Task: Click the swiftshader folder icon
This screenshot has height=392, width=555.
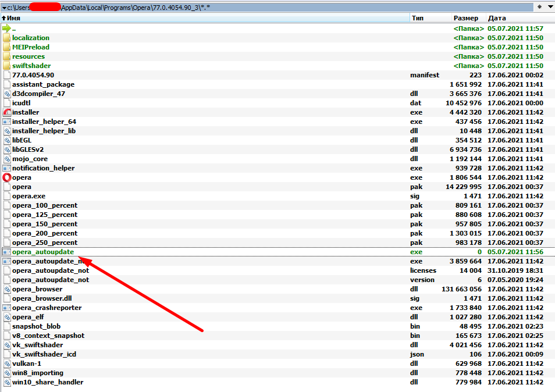Action: pyautogui.click(x=7, y=66)
